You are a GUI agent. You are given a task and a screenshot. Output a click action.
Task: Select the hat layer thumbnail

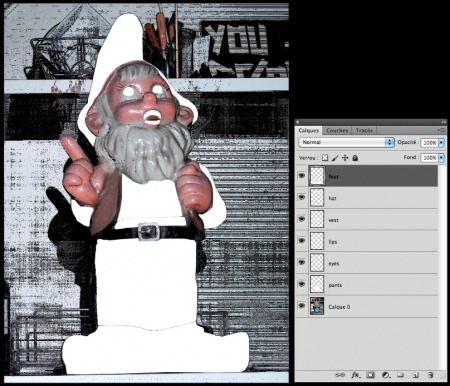pyautogui.click(x=317, y=197)
